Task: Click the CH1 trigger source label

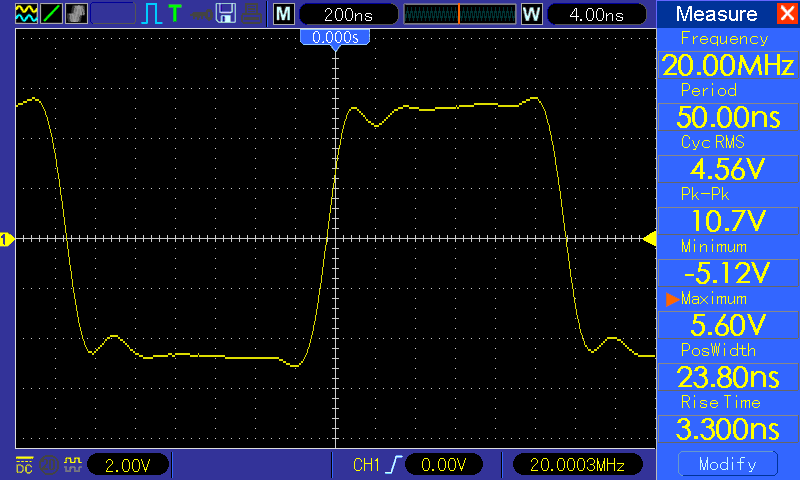Action: coord(366,465)
